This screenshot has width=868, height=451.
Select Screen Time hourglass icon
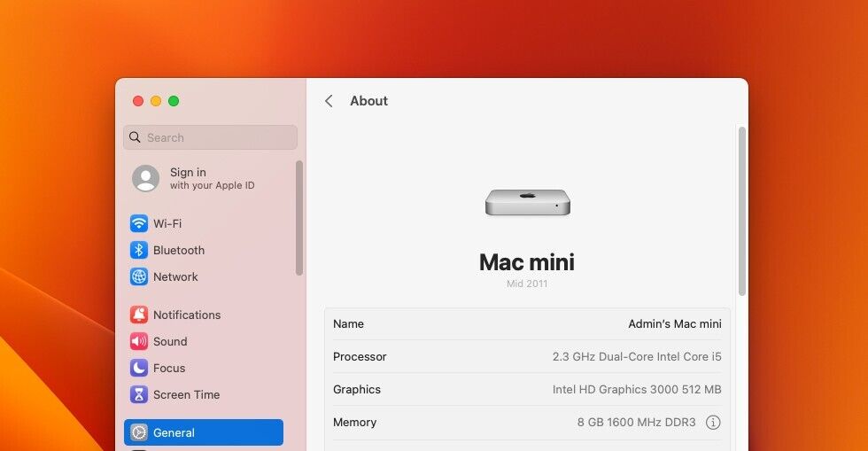139,394
